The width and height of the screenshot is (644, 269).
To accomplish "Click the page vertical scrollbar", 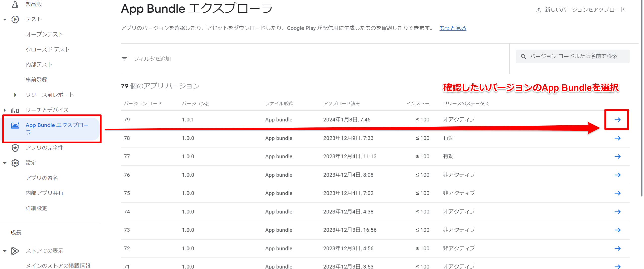I will [642, 98].
